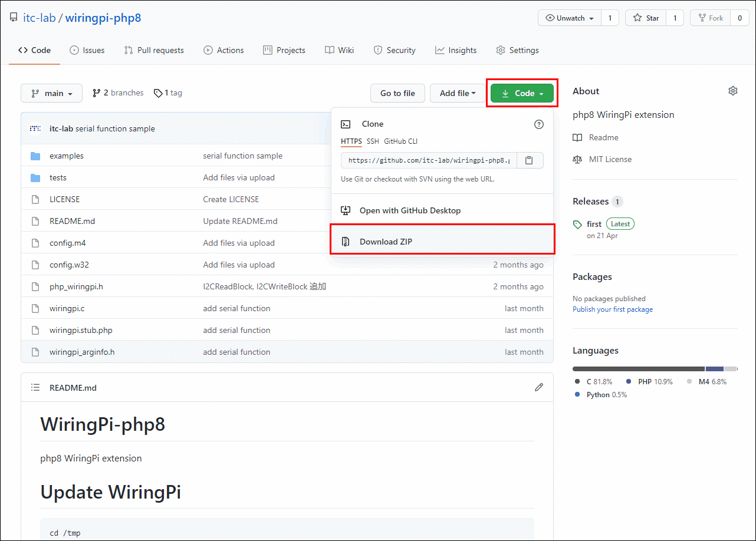Click the Releases heading link
Screen dimensions: 756x541
tap(590, 202)
